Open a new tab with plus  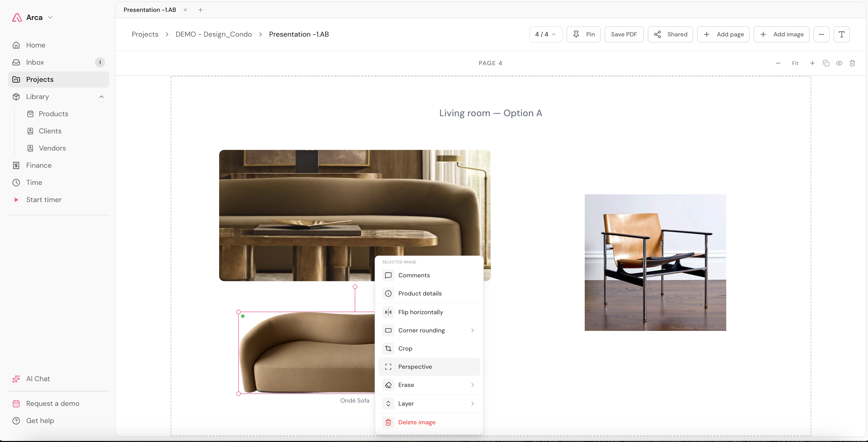(x=200, y=10)
